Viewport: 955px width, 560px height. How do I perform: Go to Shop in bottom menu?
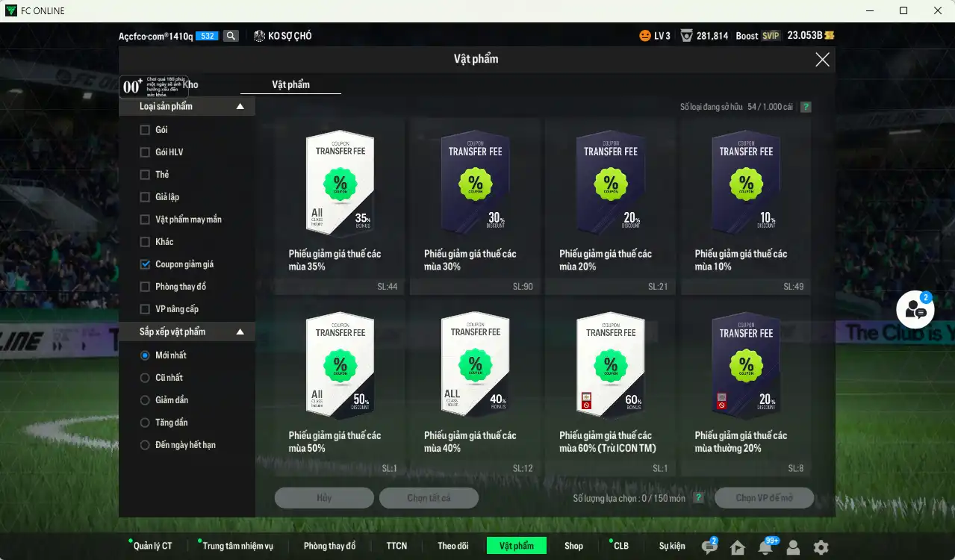(573, 546)
